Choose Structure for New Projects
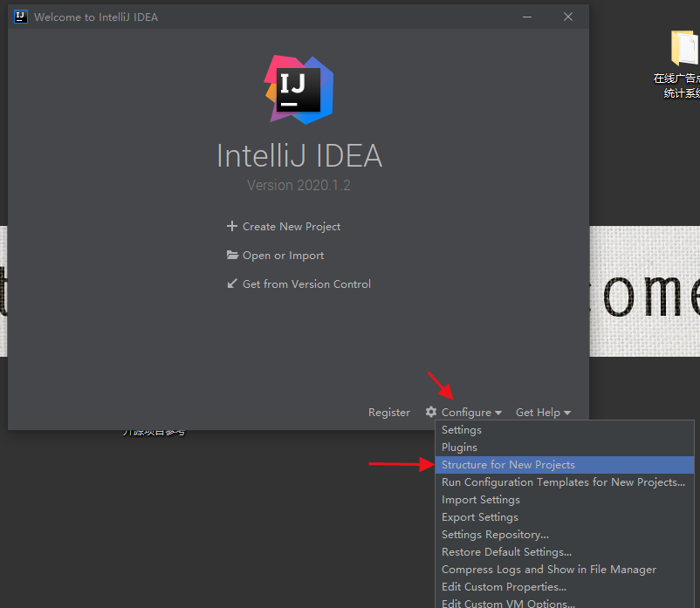This screenshot has width=700, height=608. click(565, 465)
